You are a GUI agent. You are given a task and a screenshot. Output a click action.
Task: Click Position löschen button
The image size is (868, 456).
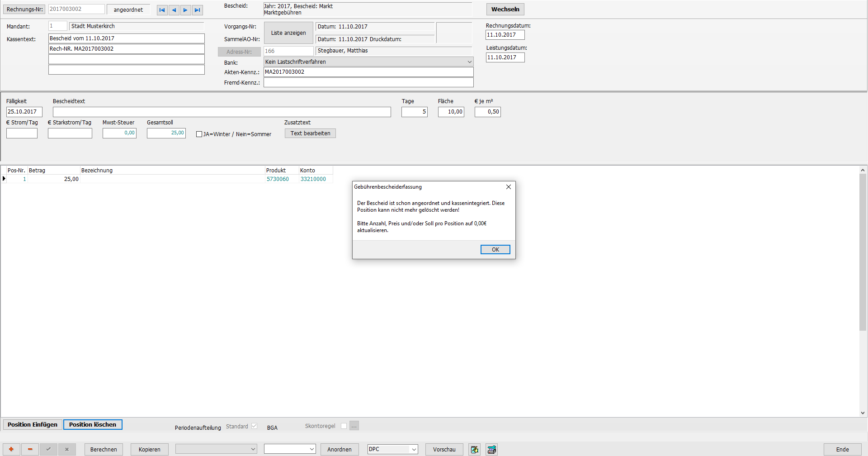tap(93, 425)
